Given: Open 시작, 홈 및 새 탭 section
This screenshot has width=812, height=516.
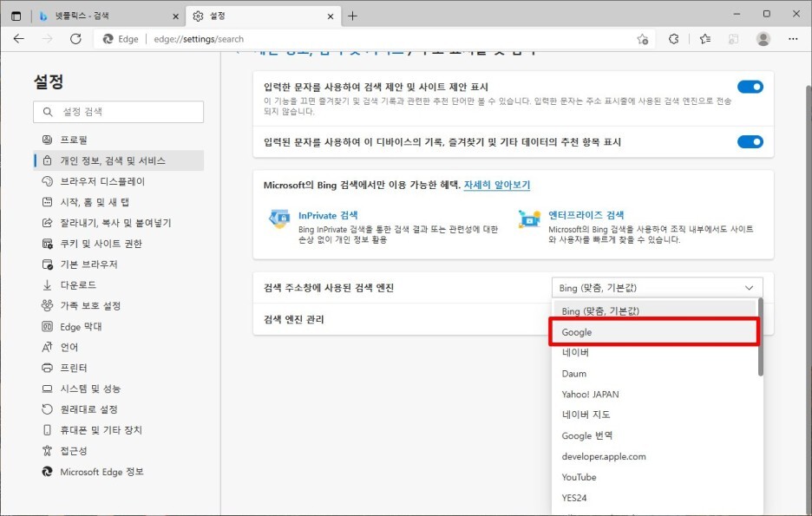Looking at the screenshot, I should [x=119, y=202].
